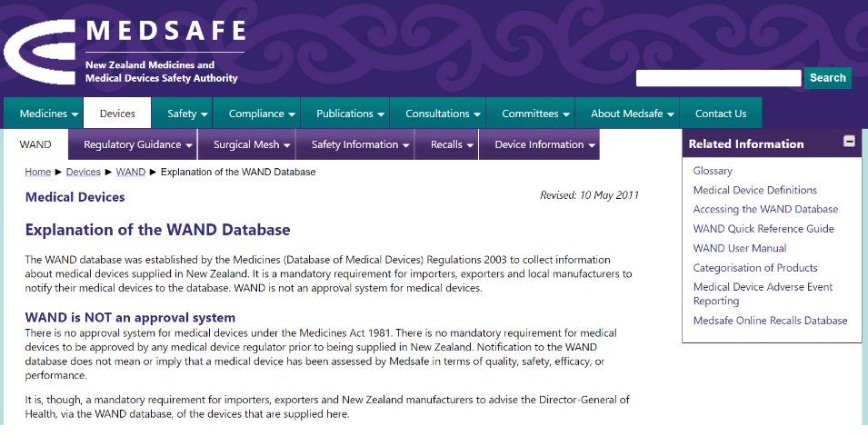
Task: Go to Home breadcrumb link
Action: (38, 172)
